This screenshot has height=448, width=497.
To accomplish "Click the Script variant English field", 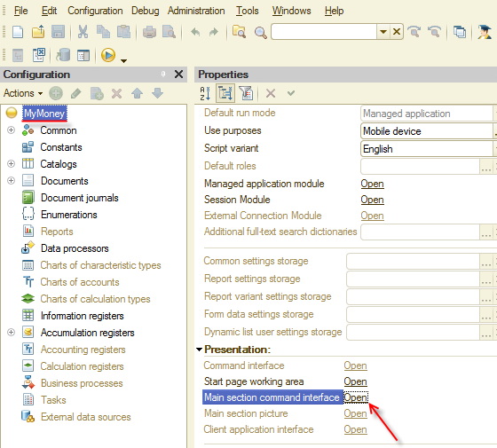I will point(427,149).
